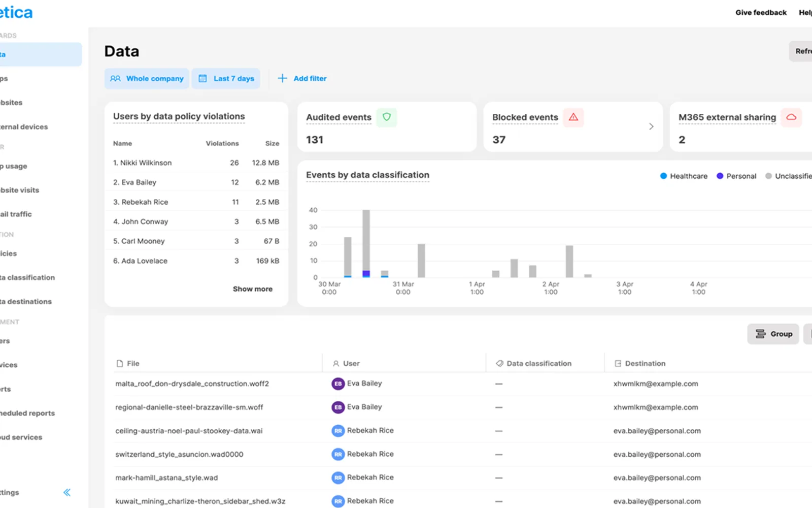Image resolution: width=812 pixels, height=508 pixels.
Task: Click Add filter button
Action: pos(302,79)
